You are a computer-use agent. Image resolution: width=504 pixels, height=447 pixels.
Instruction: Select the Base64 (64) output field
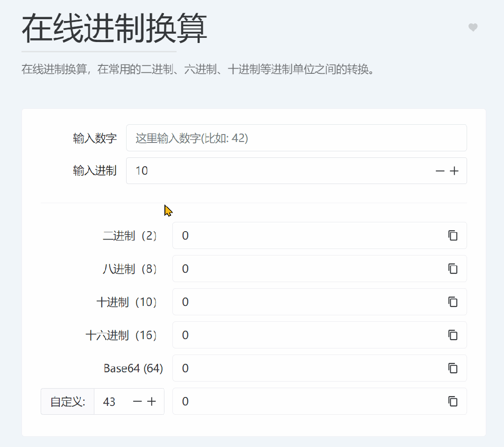319,368
